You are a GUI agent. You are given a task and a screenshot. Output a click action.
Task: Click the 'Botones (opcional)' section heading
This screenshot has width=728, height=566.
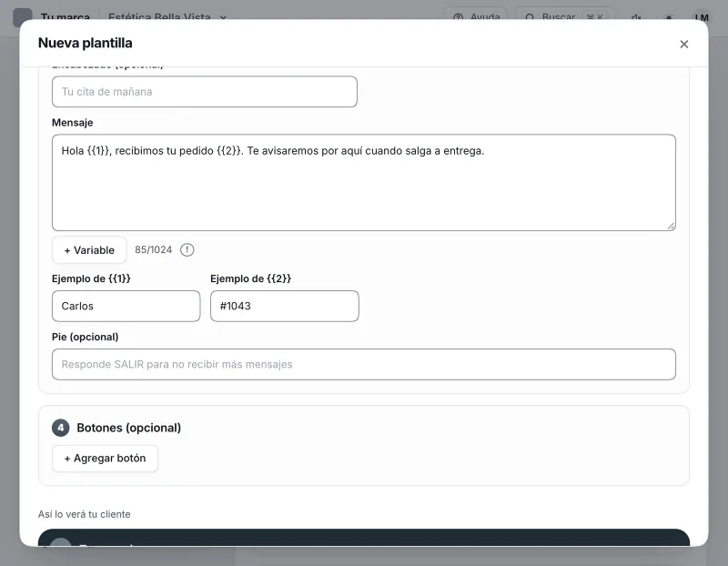(x=128, y=428)
